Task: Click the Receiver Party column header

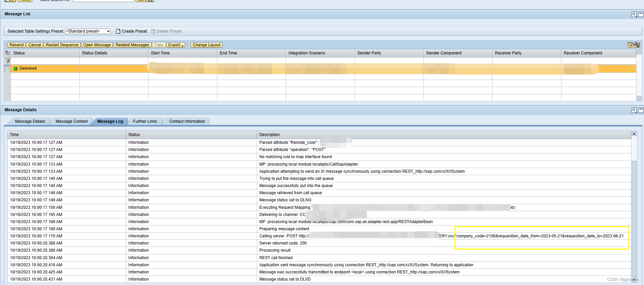Action: 527,53
